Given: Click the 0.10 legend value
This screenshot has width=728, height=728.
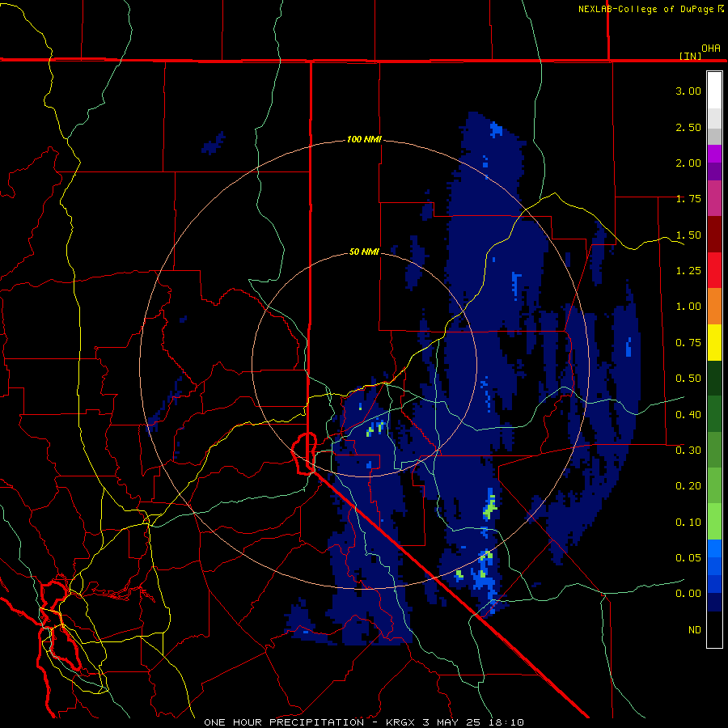Looking at the screenshot, I should point(688,523).
